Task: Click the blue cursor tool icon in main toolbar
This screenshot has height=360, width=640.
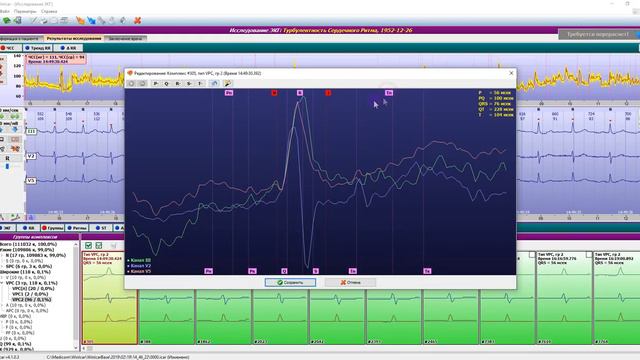Action: click(x=91, y=20)
